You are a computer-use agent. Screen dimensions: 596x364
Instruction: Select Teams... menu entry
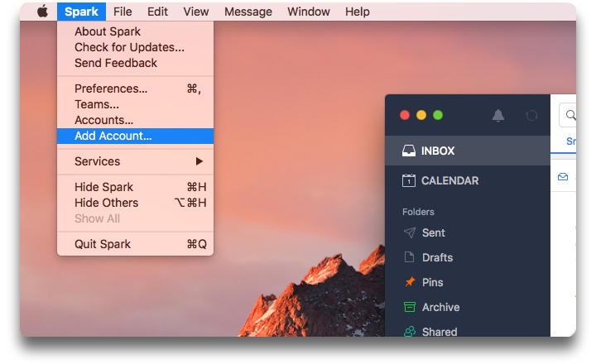[135, 104]
